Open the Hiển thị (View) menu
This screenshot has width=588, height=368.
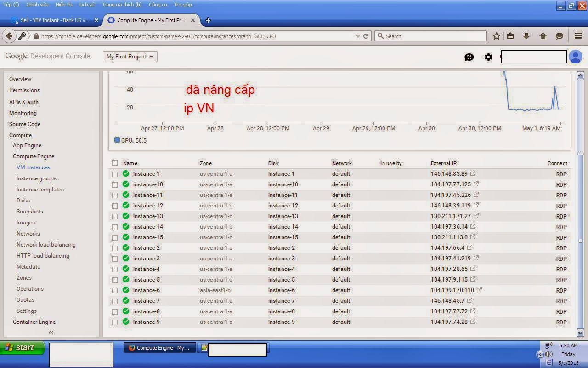click(x=64, y=5)
